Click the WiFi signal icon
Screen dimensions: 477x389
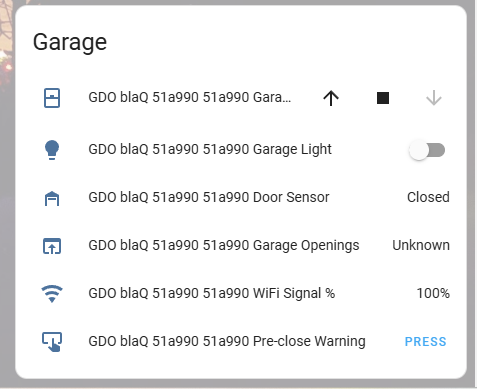pyautogui.click(x=52, y=294)
